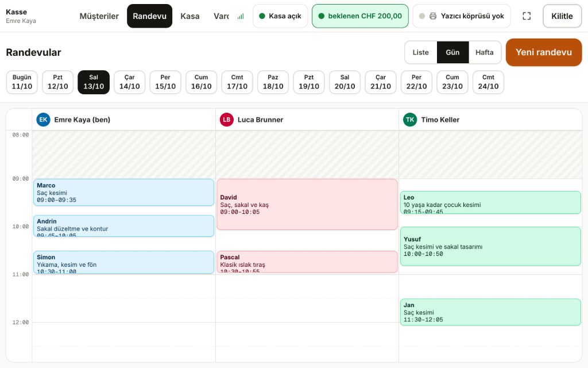Click the EK avatar for Emre Kaya
588x368 pixels.
pyautogui.click(x=43, y=120)
